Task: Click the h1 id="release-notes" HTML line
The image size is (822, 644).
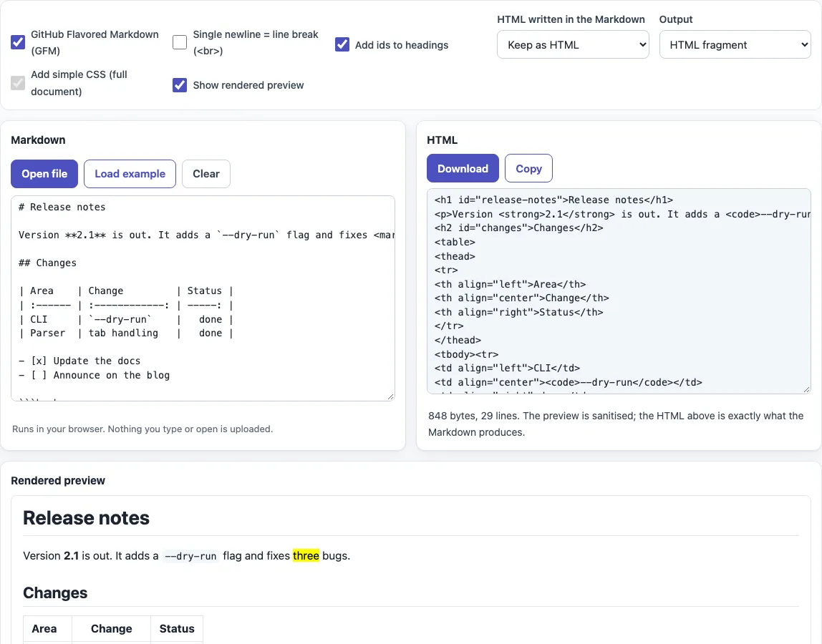Action: coord(553,200)
